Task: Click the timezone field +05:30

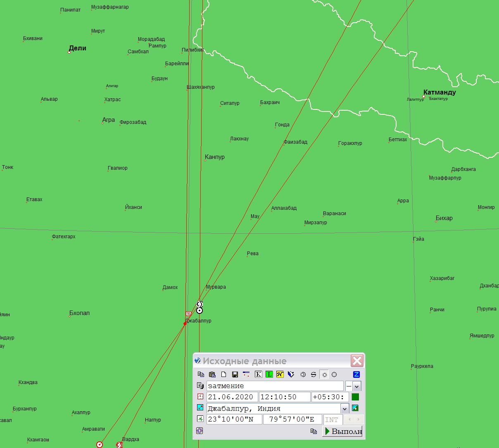Action: coord(330,397)
